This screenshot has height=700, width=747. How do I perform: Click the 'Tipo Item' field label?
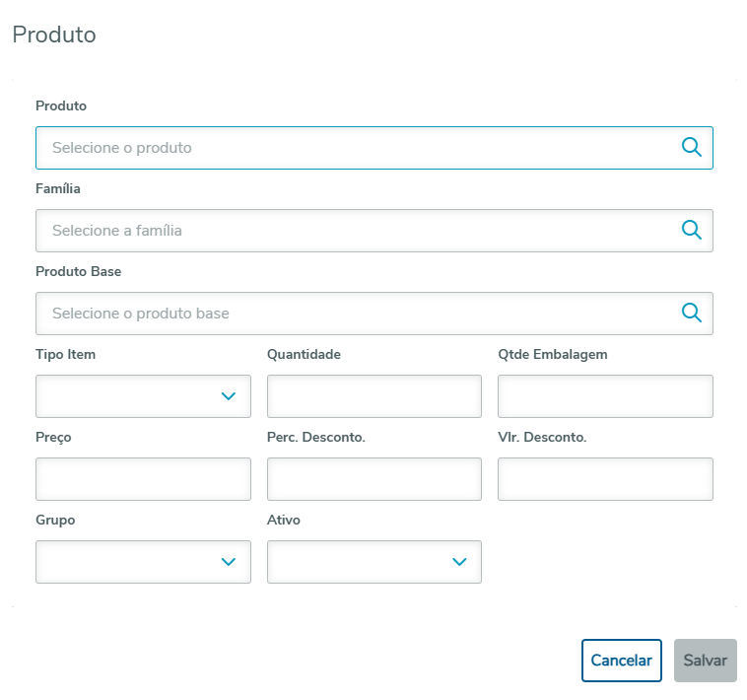(65, 354)
